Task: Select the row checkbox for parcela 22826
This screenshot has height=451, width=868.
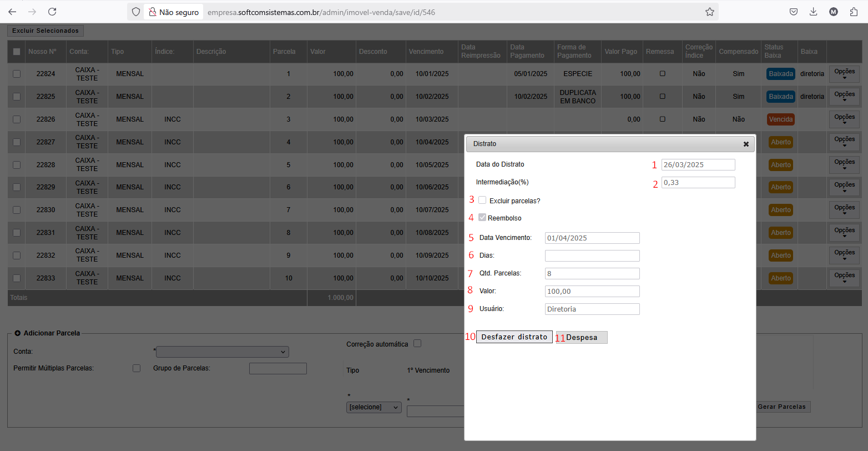Action: (17, 119)
